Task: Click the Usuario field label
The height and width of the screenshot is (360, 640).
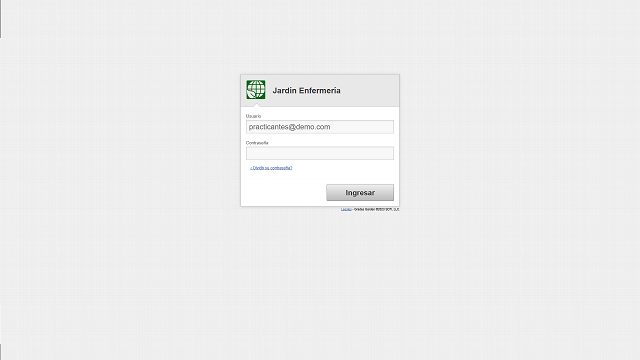Action: tap(253, 116)
